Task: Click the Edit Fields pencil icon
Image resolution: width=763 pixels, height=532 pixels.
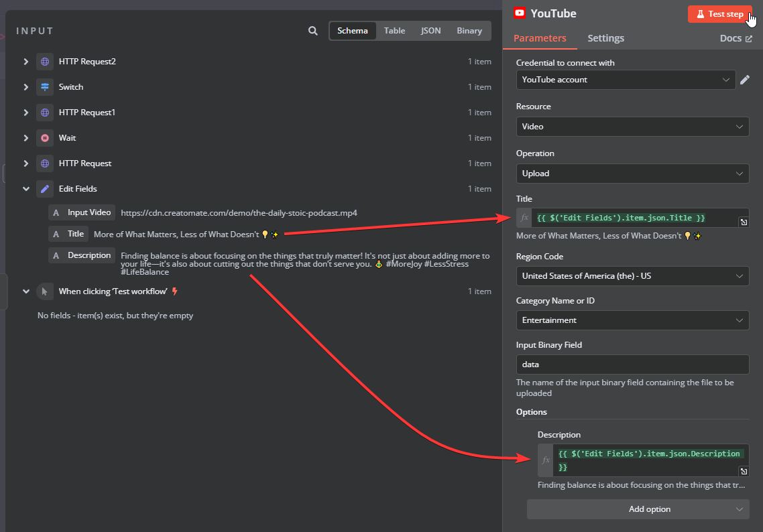Action: pyautogui.click(x=45, y=189)
